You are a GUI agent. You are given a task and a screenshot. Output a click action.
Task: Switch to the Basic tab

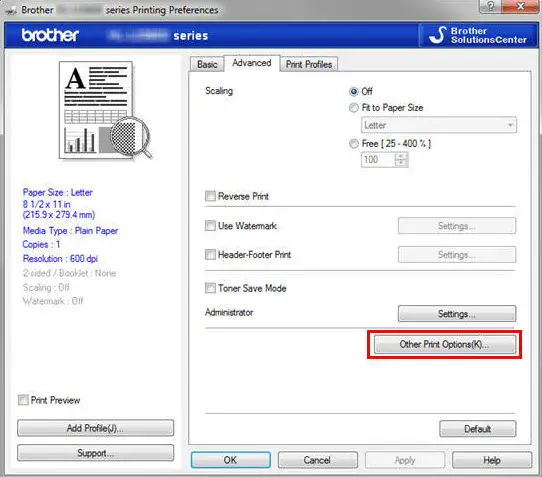(207, 64)
